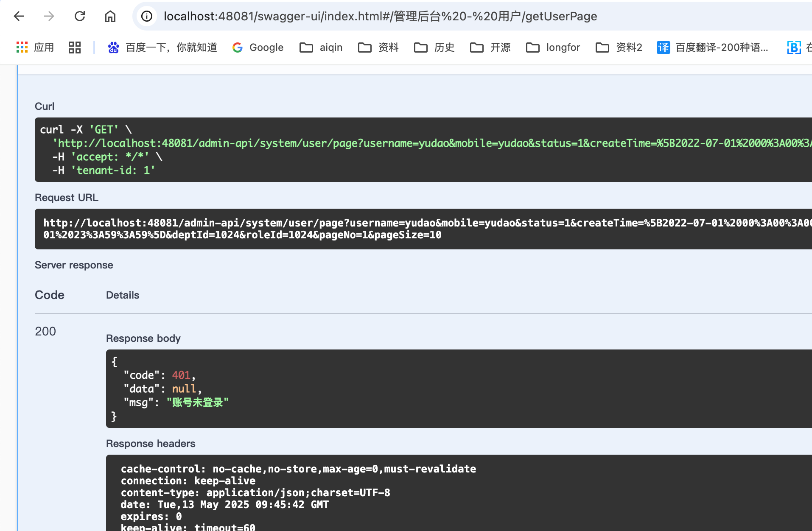View site information icon in address bar
812x531 pixels.
[x=147, y=16]
